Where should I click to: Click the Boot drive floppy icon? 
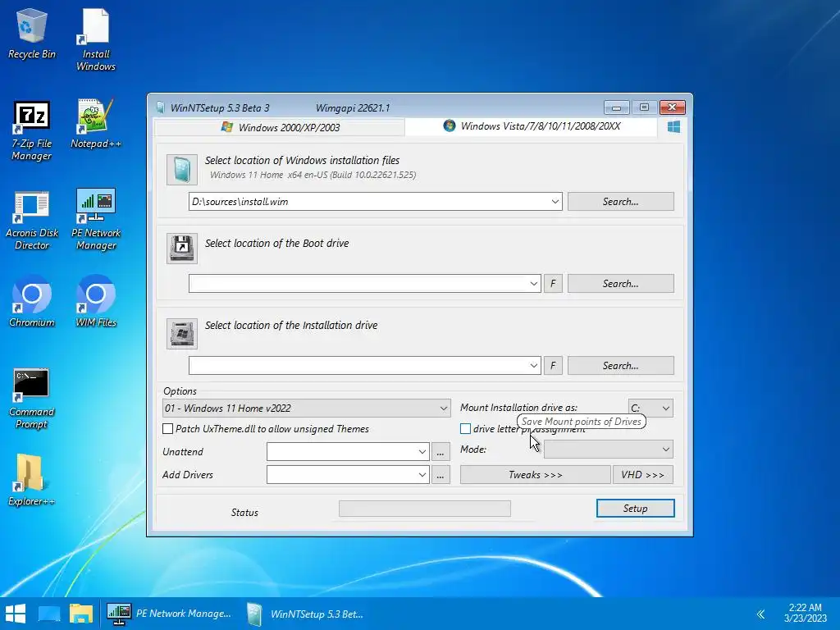point(181,249)
